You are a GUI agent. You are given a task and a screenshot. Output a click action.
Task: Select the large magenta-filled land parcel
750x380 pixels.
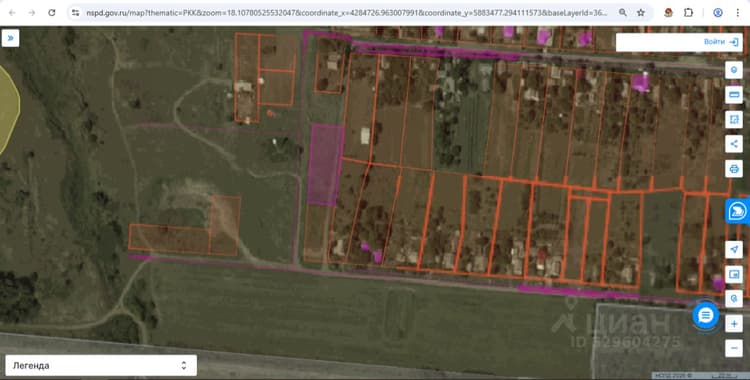(x=325, y=165)
